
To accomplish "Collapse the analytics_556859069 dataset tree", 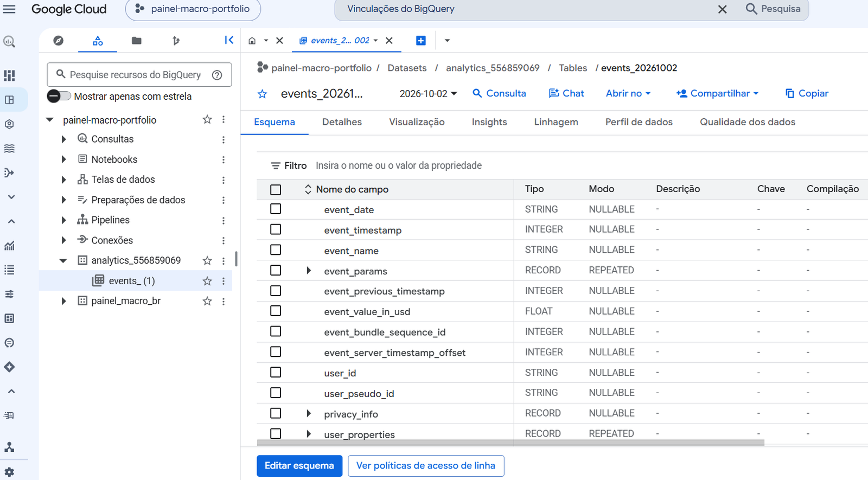I will click(x=63, y=260).
